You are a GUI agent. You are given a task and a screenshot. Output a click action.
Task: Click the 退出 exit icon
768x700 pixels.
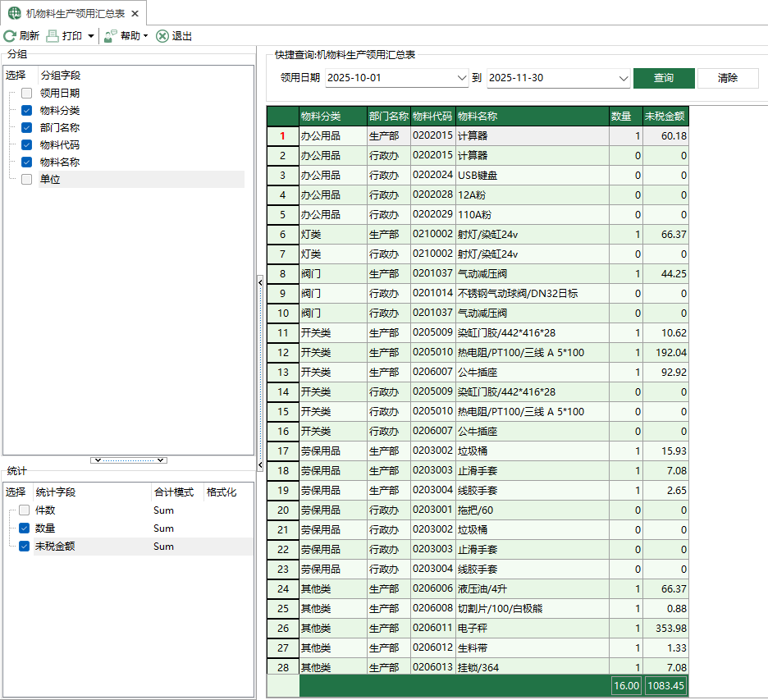161,35
